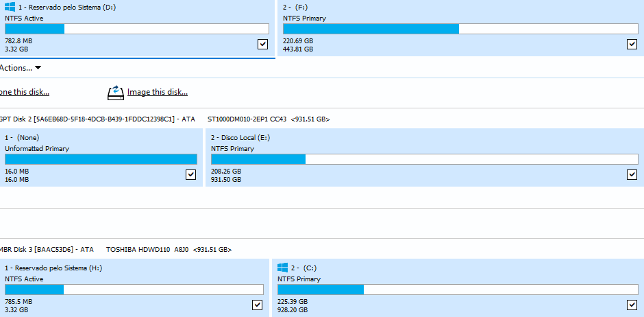Click the Clone this disk... link
Viewport: 644px width, 317px height.
pos(25,92)
